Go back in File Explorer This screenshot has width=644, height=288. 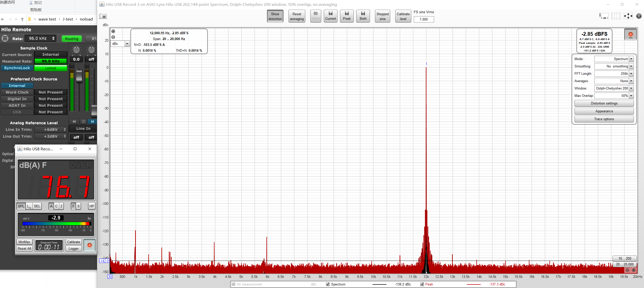pos(3,19)
